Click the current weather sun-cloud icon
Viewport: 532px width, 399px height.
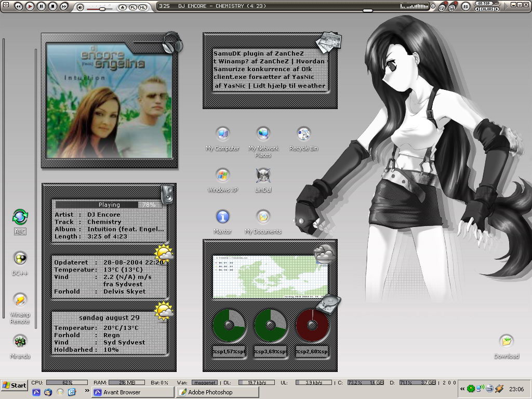[x=164, y=253]
